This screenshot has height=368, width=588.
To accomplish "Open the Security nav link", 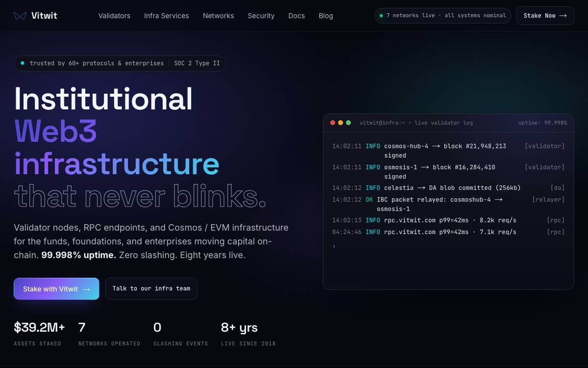I will pos(261,16).
